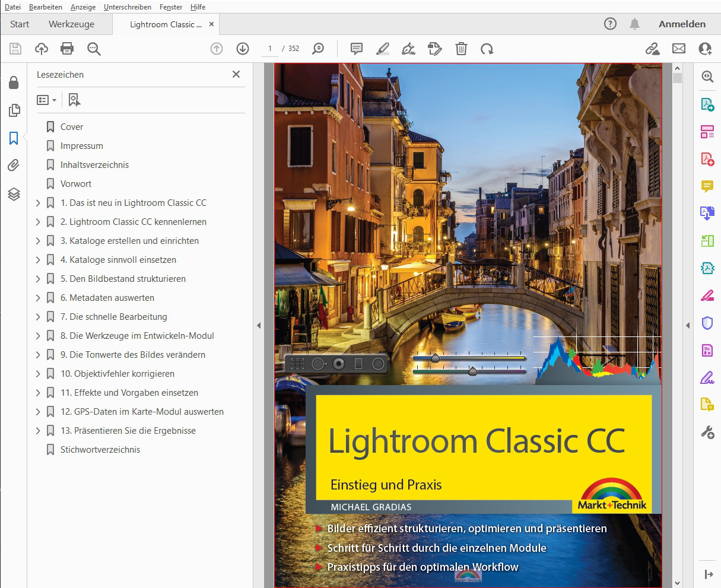Screen dimensions: 721x588
Task: Open the find text magnifier tool
Action: [x=94, y=49]
